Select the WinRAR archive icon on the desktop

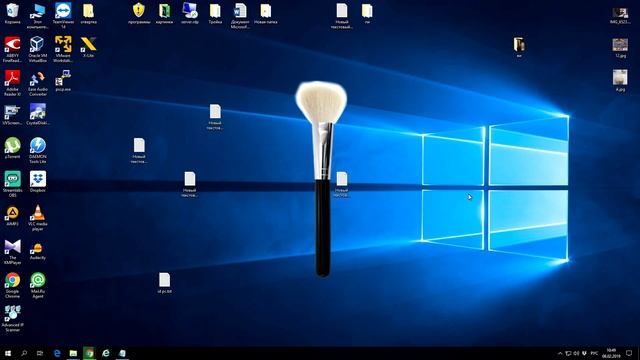[519, 47]
